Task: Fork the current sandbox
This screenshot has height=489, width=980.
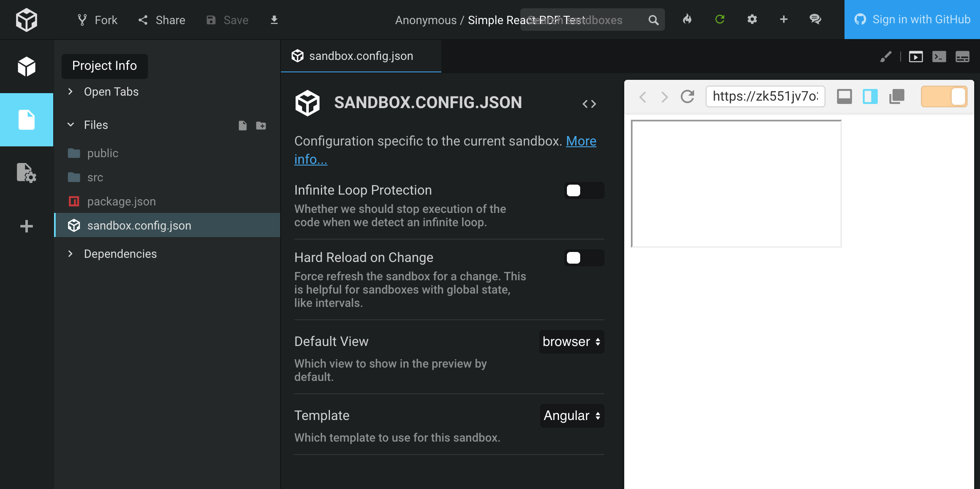Action: tap(97, 20)
